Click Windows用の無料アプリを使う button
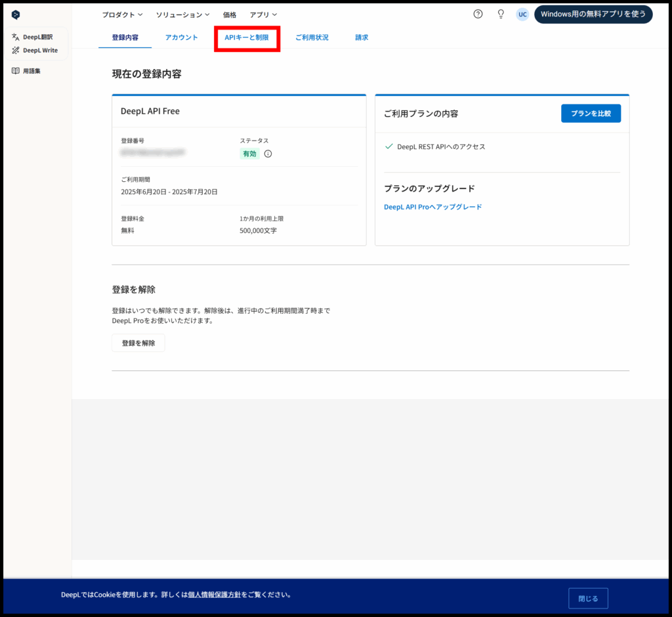This screenshot has width=672, height=617. coord(593,14)
